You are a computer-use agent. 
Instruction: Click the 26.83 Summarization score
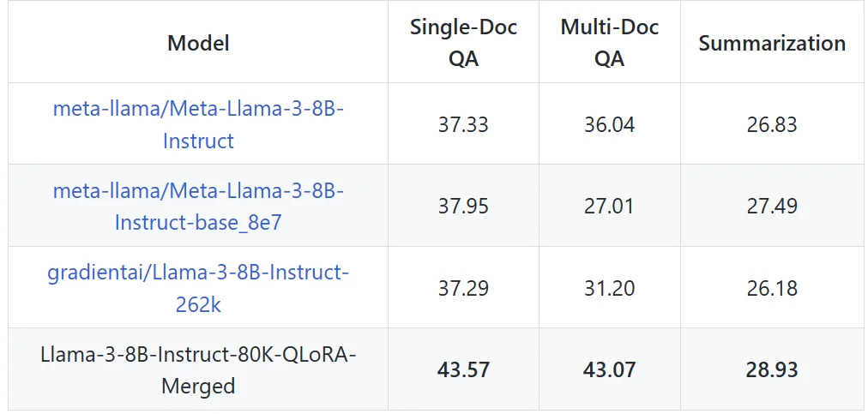click(x=772, y=124)
